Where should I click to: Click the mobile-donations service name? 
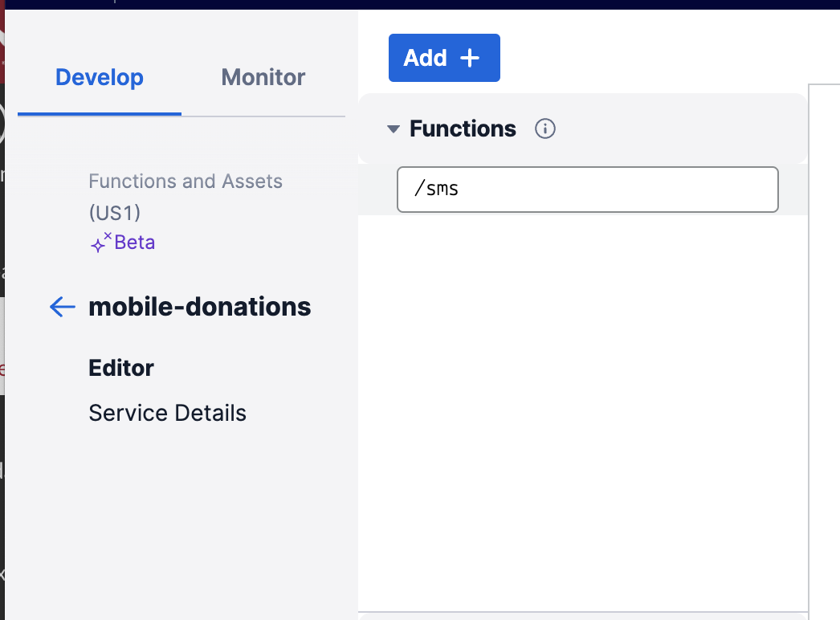coord(199,307)
